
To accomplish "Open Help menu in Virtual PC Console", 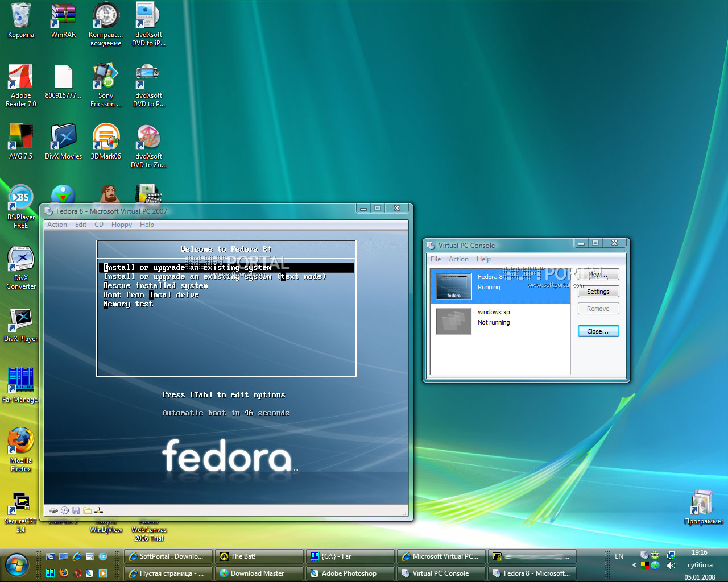I will 483,259.
